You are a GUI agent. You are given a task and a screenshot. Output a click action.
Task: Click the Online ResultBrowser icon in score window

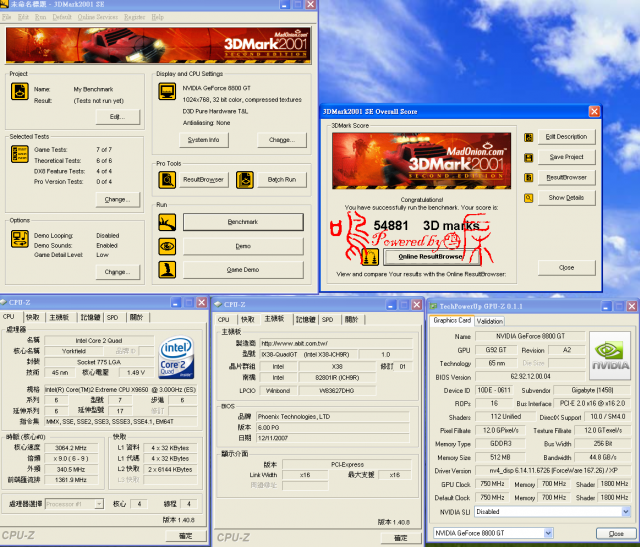(x=370, y=257)
